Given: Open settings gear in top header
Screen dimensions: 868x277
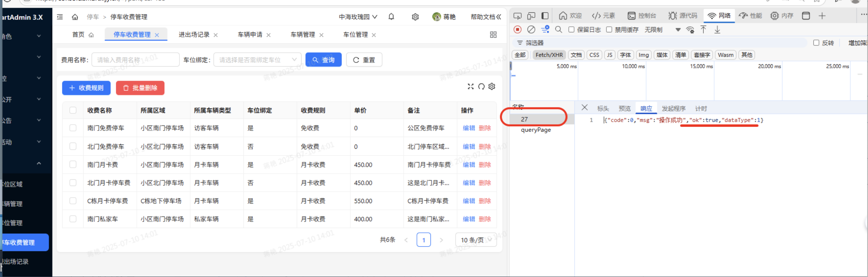Looking at the screenshot, I should click(x=415, y=17).
